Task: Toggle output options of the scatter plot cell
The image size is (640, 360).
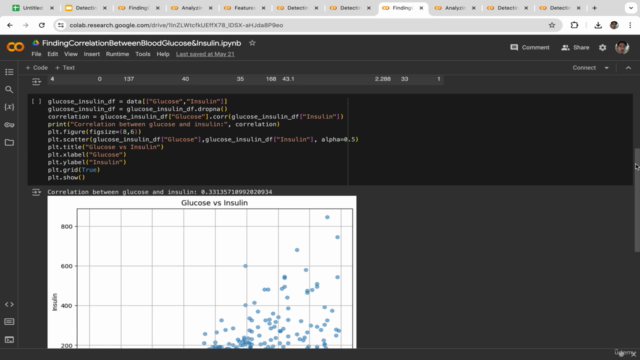Action: point(36,192)
